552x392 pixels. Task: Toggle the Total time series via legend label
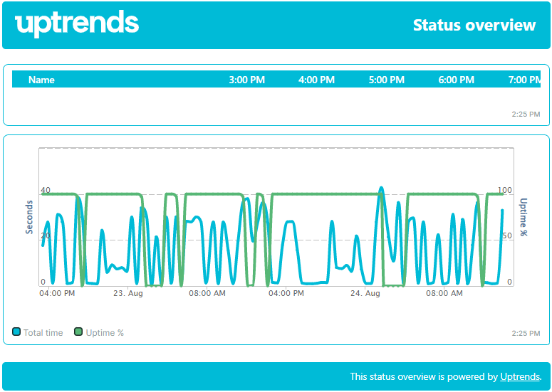tap(43, 333)
